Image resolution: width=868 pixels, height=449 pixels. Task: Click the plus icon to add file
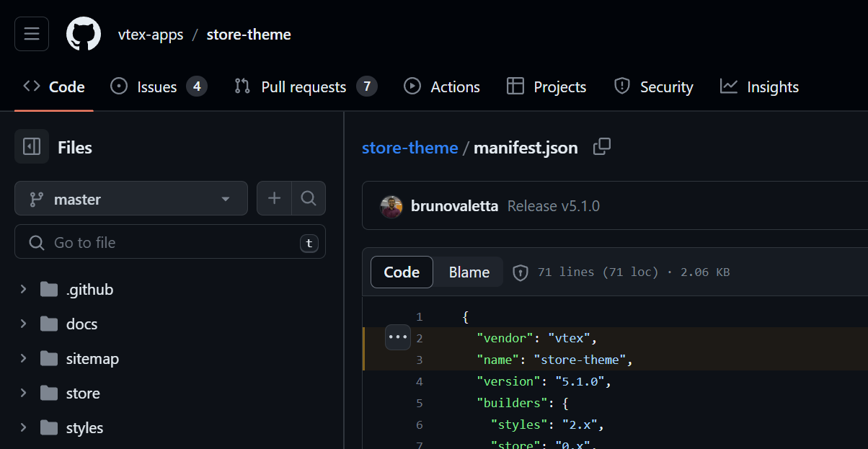[275, 198]
